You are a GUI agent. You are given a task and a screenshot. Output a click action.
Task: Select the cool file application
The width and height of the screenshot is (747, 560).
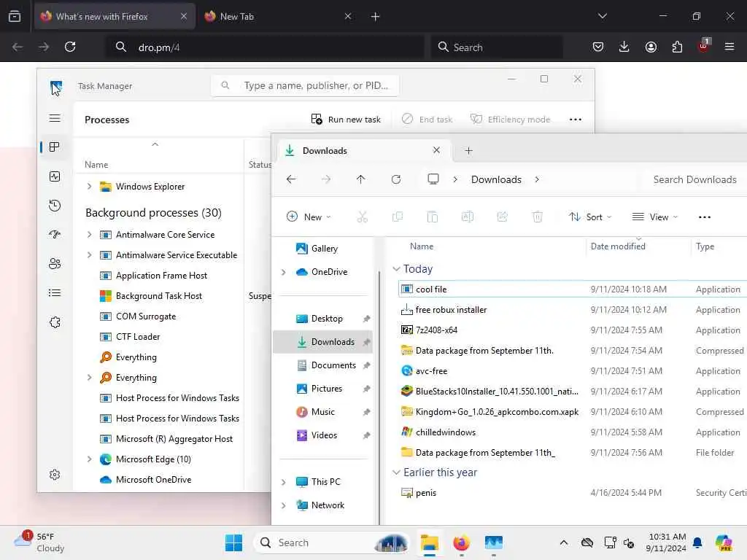coord(572,289)
